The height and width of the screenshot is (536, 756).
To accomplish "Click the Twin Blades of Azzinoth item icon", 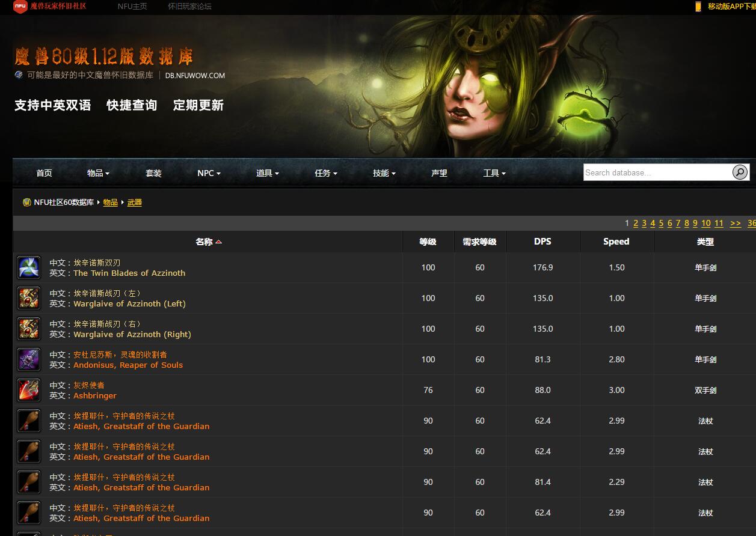I will 29,267.
